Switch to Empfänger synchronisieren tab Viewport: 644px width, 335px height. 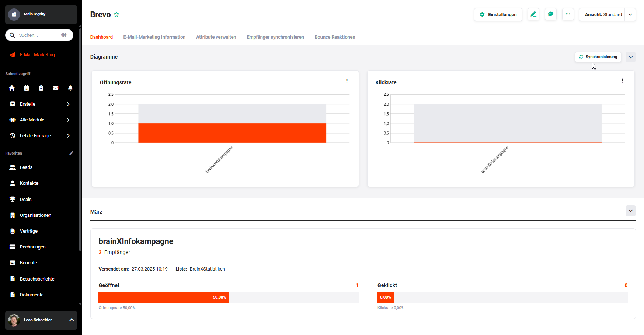[x=275, y=37]
